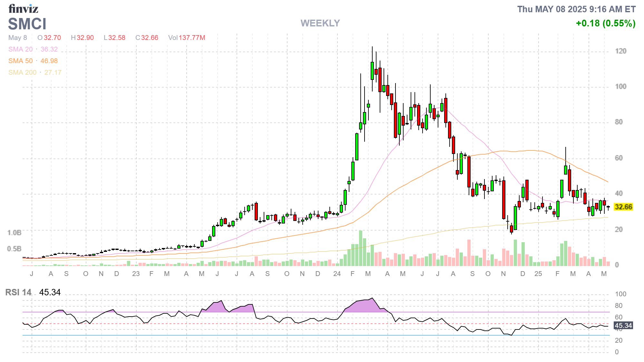Click the 24 year marker on time axis
The image size is (644, 362).
337,274
